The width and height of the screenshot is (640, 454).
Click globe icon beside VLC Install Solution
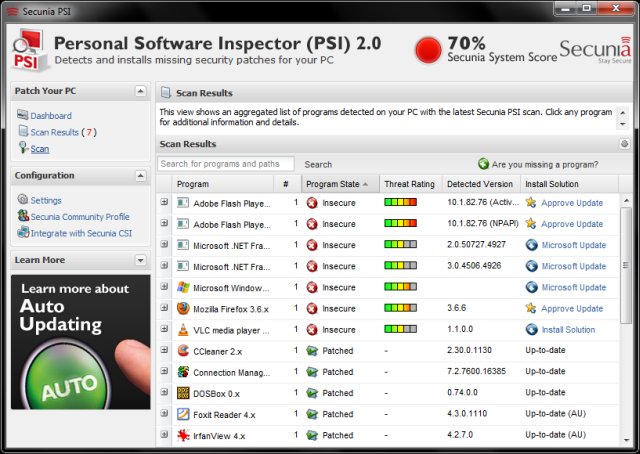click(531, 329)
